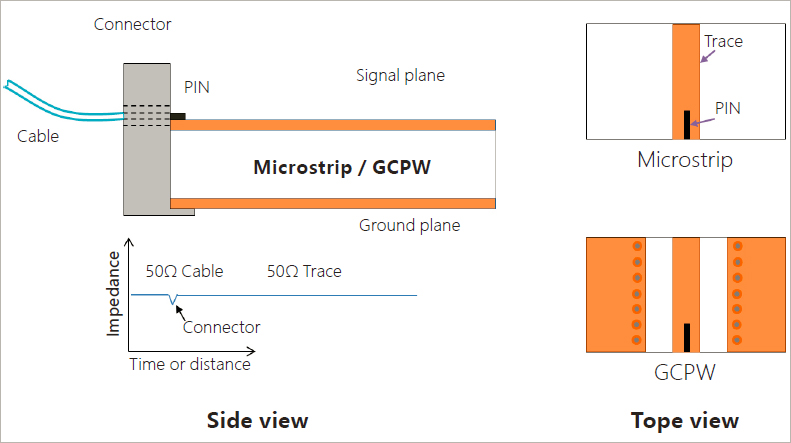This screenshot has height=443, width=791.
Task: Click the bottom-right via in the GCPW diagram
Action: [x=737, y=340]
